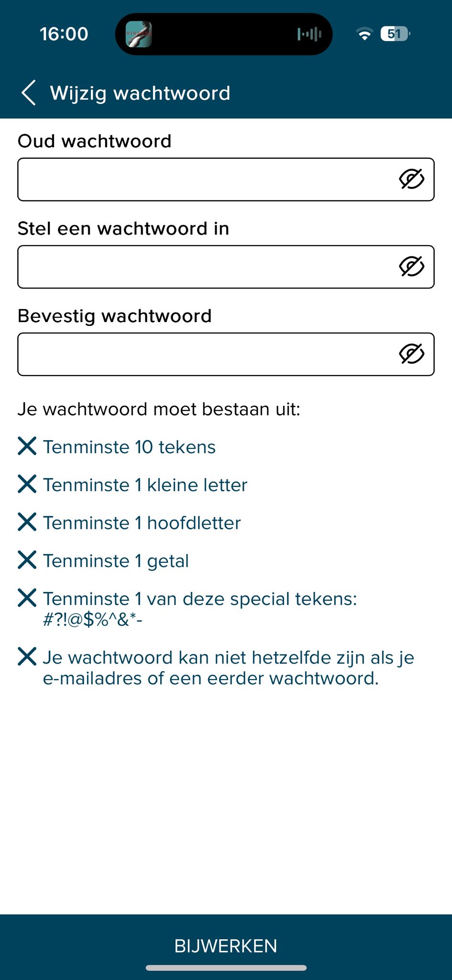
Task: Tap the X beside the e-mailadres rule
Action: pyautogui.click(x=27, y=657)
